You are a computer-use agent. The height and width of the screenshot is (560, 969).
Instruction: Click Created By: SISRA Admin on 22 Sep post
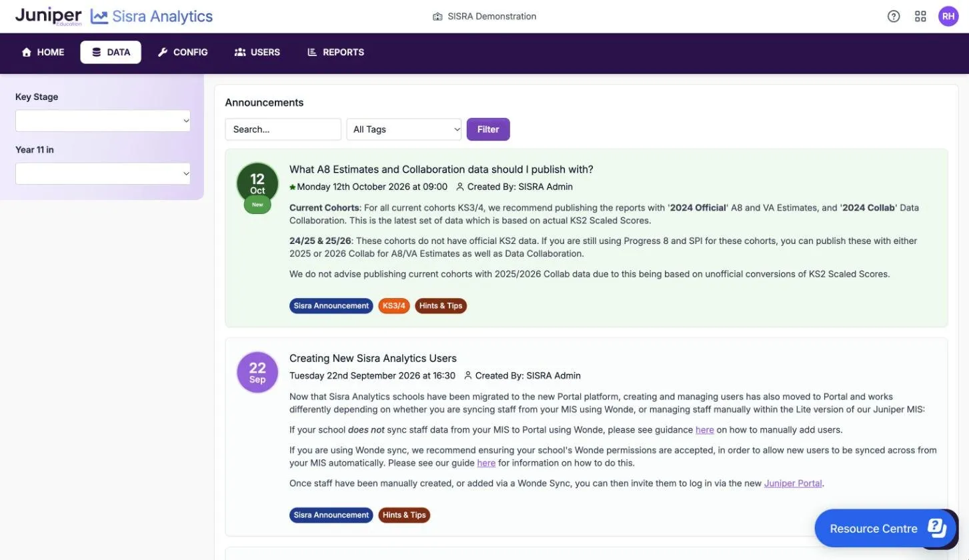522,375
